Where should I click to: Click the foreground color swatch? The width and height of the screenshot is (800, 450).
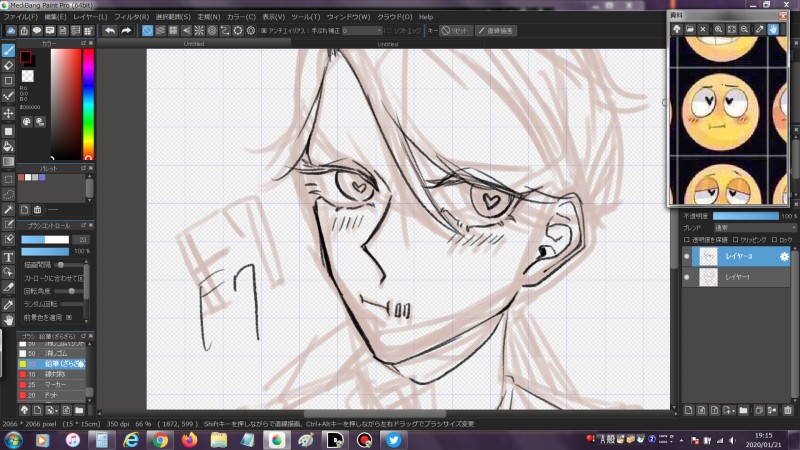click(x=26, y=57)
